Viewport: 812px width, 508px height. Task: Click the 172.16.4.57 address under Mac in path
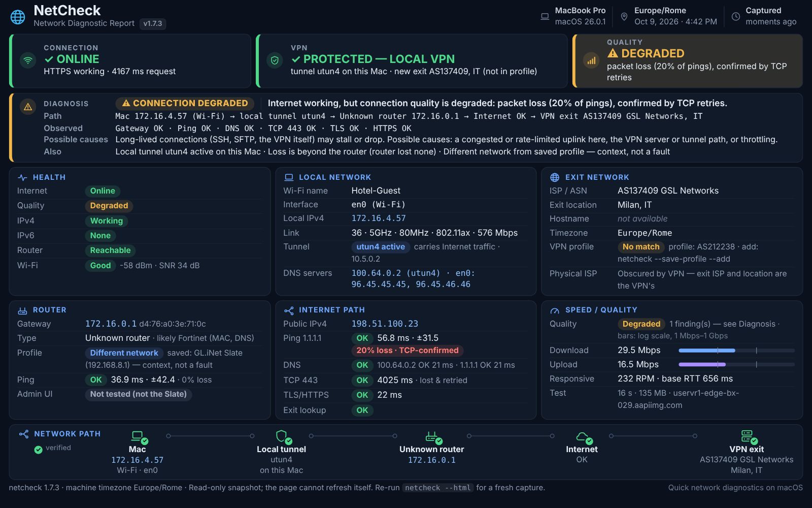point(138,460)
